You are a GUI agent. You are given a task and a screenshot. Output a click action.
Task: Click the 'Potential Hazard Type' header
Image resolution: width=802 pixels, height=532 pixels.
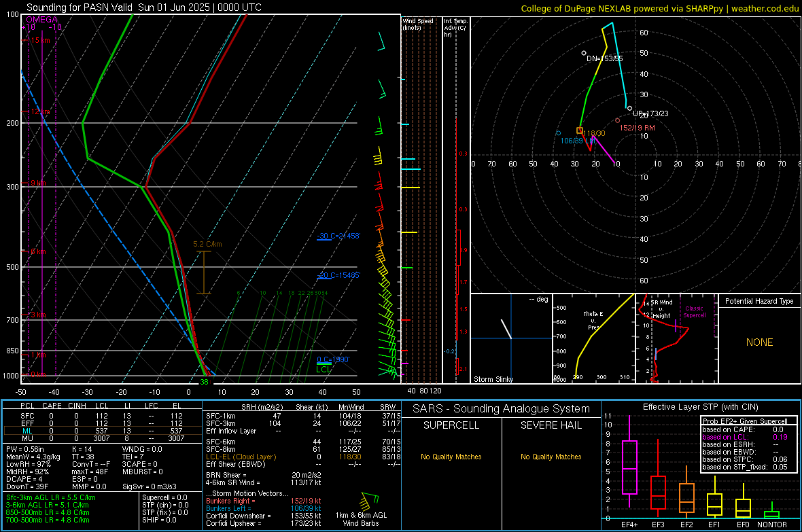point(760,301)
